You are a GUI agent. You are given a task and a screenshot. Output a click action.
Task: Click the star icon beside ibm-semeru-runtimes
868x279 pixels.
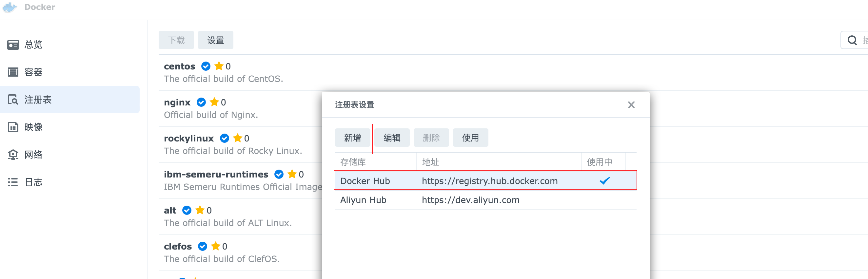point(292,174)
